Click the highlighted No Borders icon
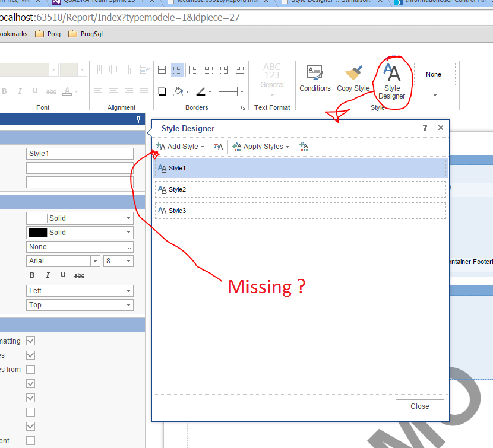 pyautogui.click(x=178, y=70)
